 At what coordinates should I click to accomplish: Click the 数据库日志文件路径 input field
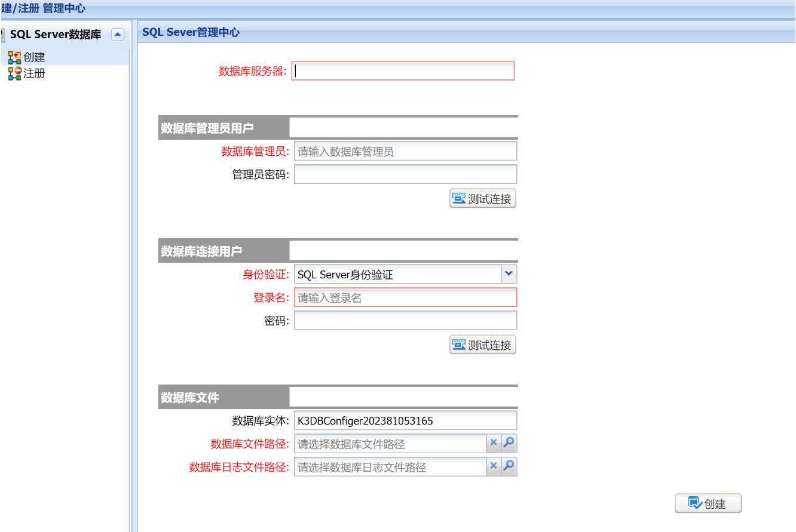(391, 466)
